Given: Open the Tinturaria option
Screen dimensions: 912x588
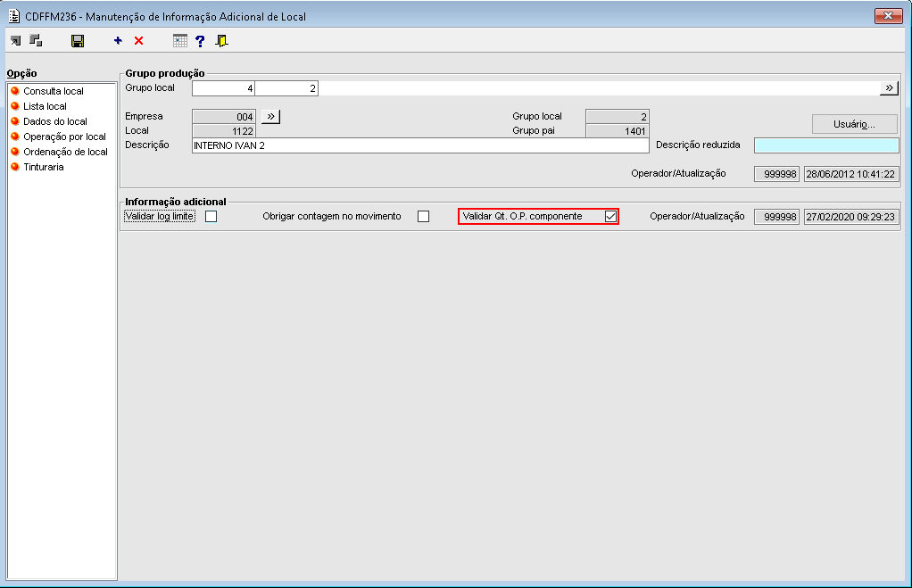Looking at the screenshot, I should (x=44, y=167).
